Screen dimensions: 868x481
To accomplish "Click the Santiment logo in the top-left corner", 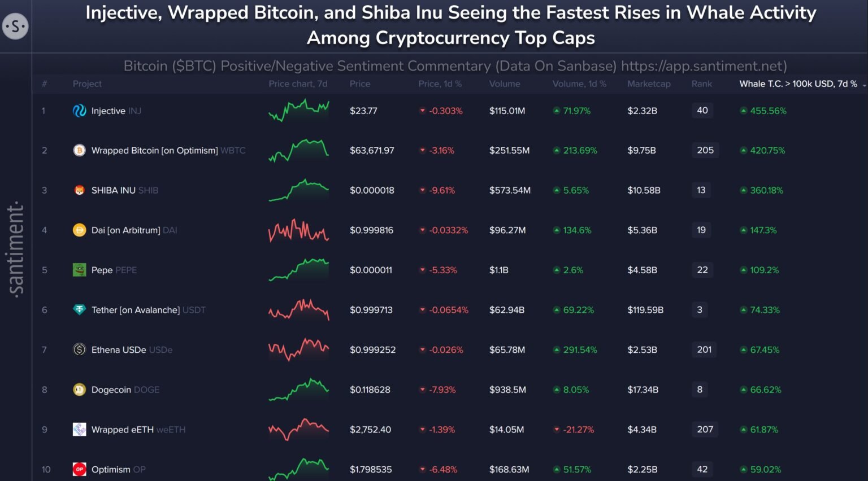I will [x=15, y=25].
